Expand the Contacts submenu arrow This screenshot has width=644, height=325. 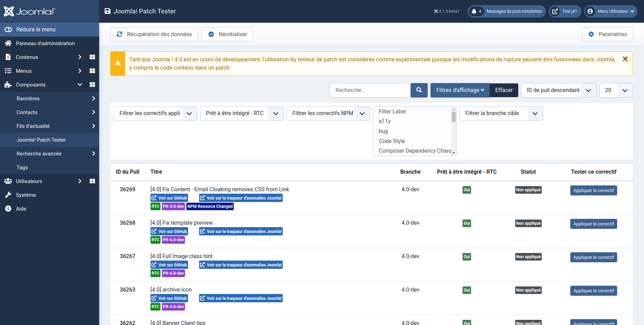click(x=94, y=112)
